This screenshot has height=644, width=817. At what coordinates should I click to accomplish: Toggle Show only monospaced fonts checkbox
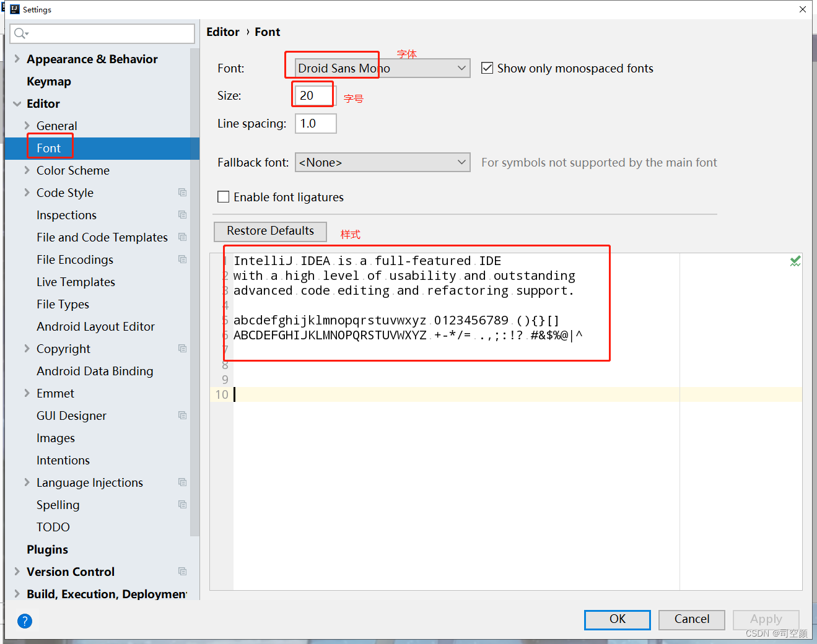click(x=487, y=68)
